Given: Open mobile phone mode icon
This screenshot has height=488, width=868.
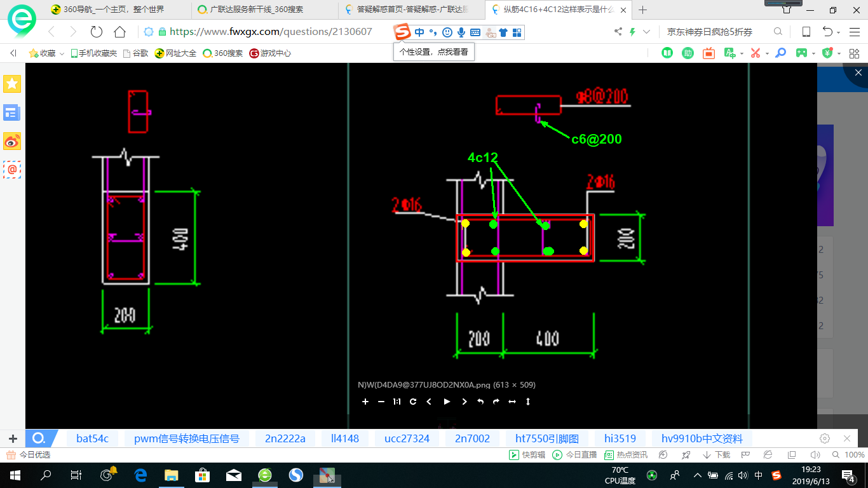Looking at the screenshot, I should [806, 32].
